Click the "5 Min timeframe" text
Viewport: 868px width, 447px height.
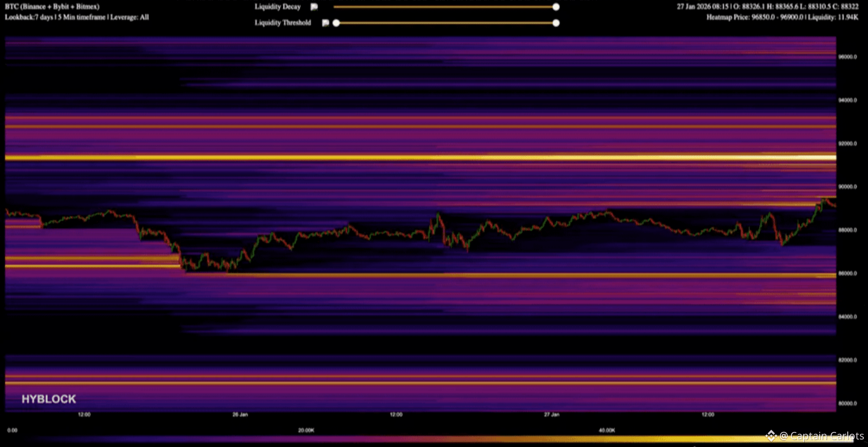pos(82,17)
